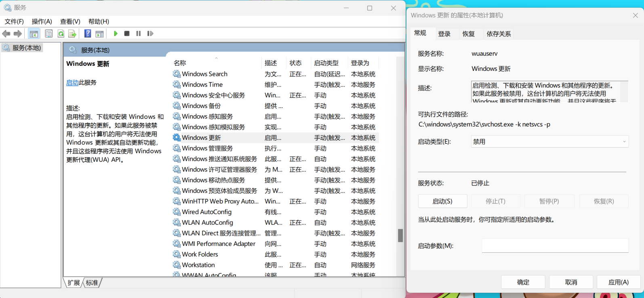Switch to the 扩展 view tab
644x298 pixels.
74,283
